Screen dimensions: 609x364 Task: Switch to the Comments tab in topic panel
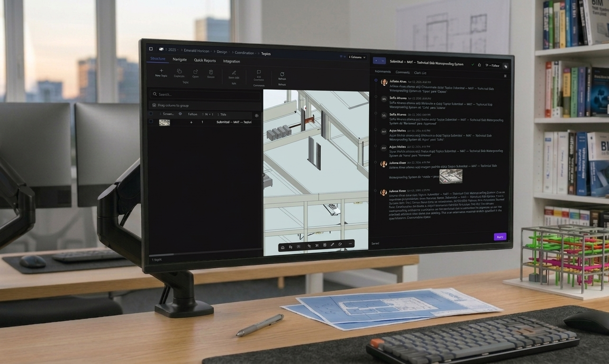click(x=402, y=73)
